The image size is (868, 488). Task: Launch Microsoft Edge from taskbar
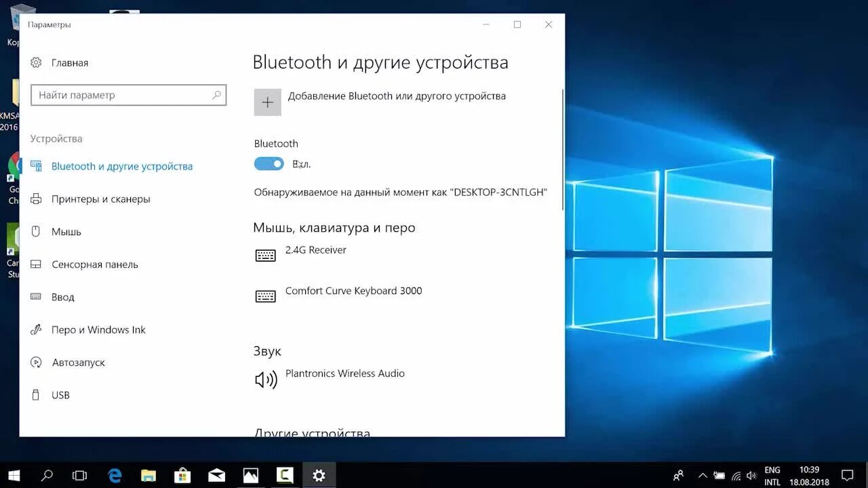[115, 475]
